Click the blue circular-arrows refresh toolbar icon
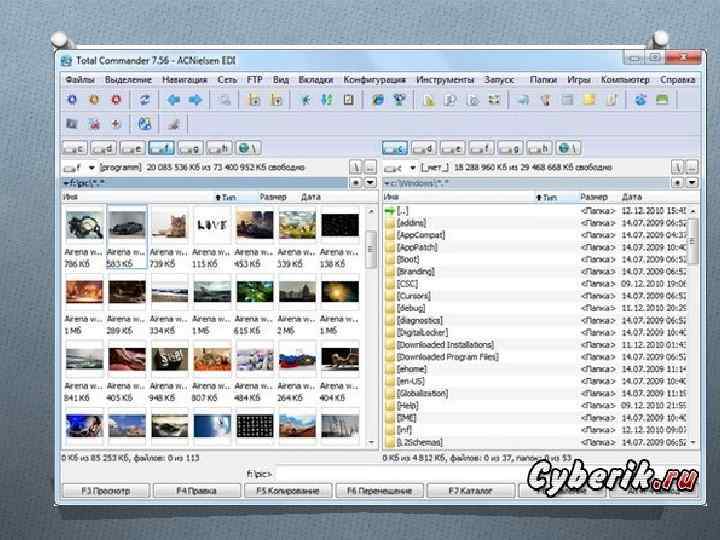 point(145,100)
